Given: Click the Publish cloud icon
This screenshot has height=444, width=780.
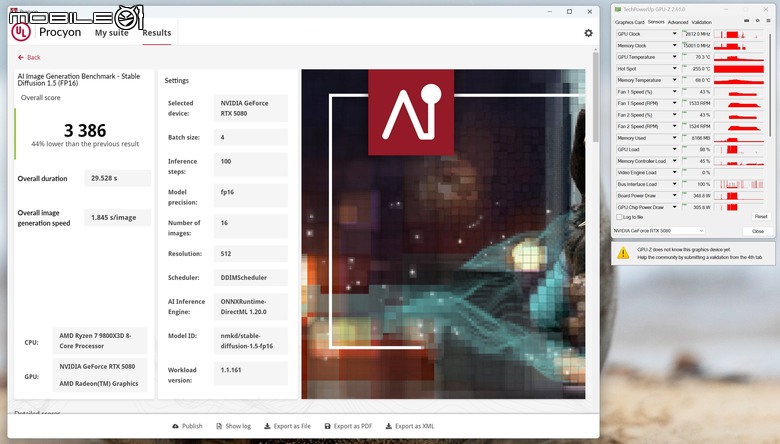Looking at the screenshot, I should coord(175,426).
